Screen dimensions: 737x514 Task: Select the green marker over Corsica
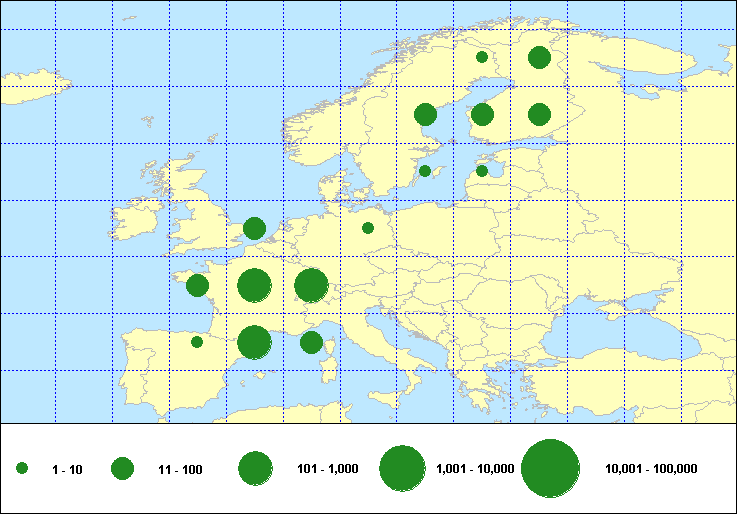coord(311,342)
